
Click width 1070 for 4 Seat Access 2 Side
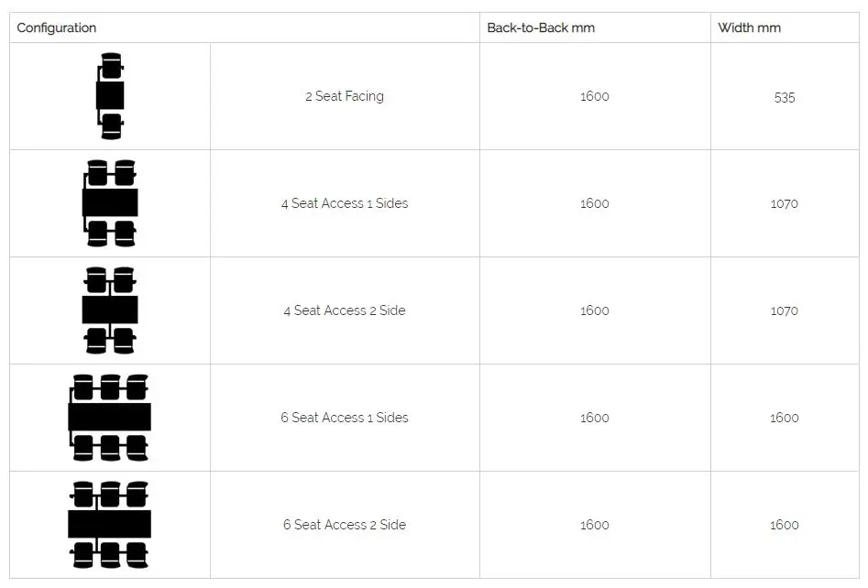pos(785,310)
